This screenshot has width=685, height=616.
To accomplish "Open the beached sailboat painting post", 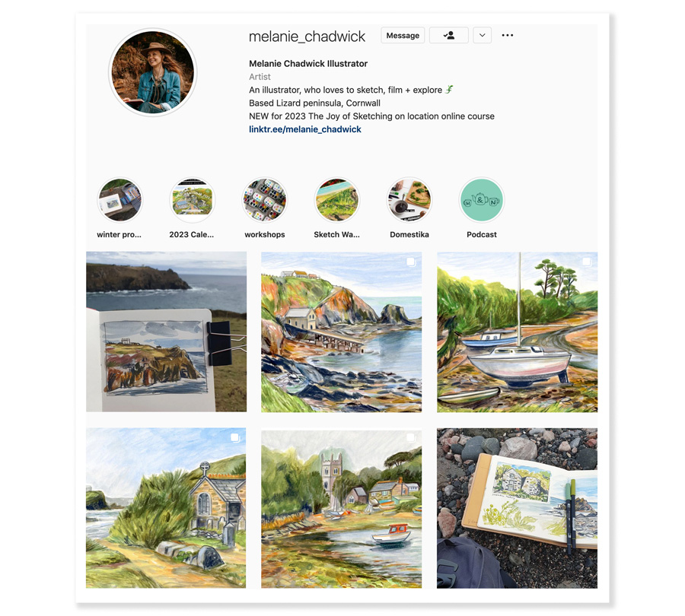I will click(518, 332).
